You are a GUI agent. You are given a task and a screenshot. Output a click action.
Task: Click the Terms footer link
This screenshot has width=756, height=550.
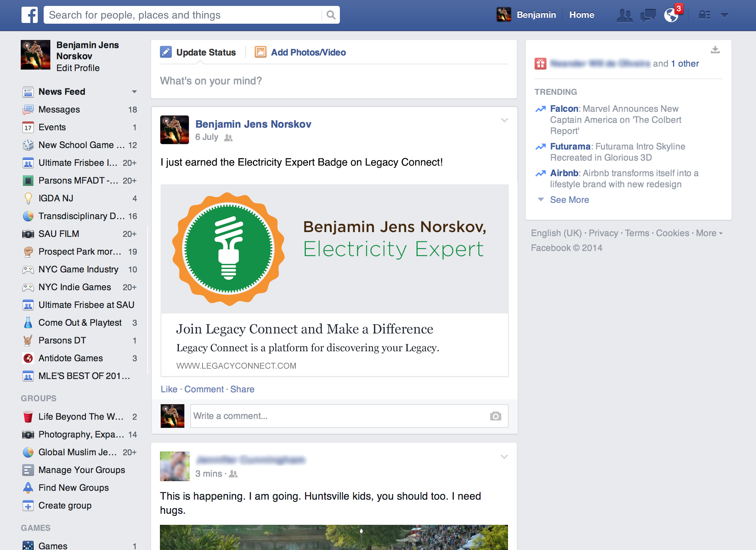click(x=637, y=233)
